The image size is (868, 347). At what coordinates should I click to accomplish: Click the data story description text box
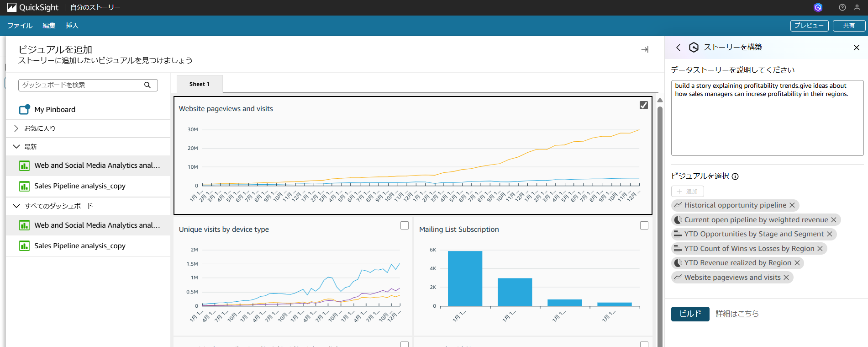[x=767, y=118]
